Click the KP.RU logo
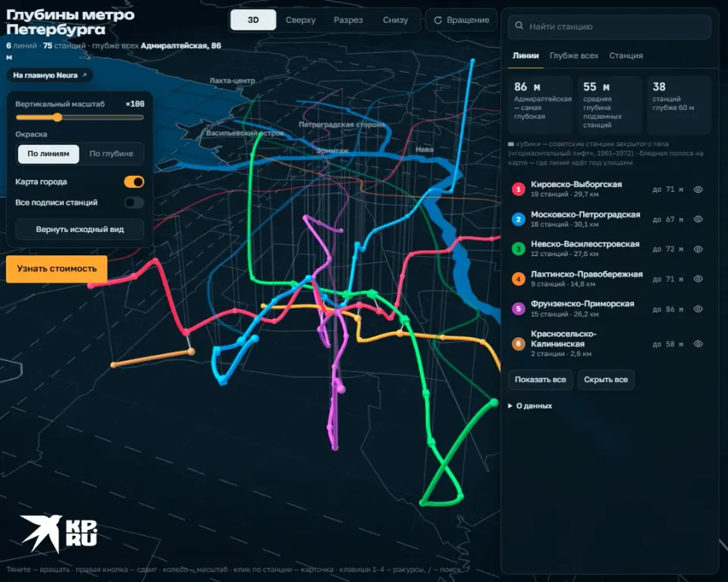 click(59, 533)
